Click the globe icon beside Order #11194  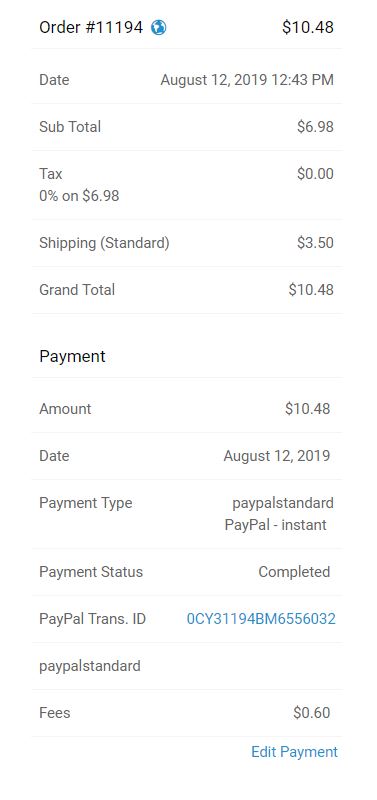(159, 27)
